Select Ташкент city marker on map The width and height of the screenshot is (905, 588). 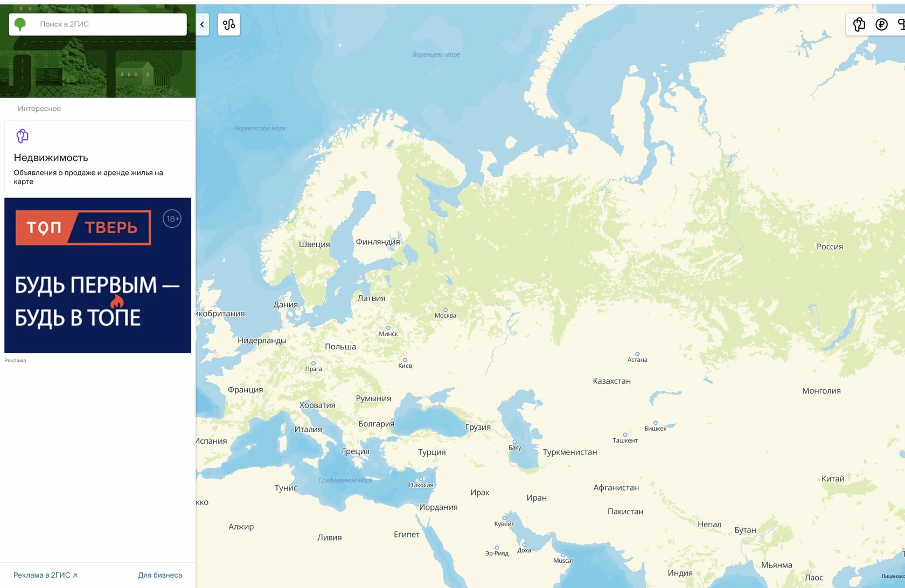tap(625, 435)
